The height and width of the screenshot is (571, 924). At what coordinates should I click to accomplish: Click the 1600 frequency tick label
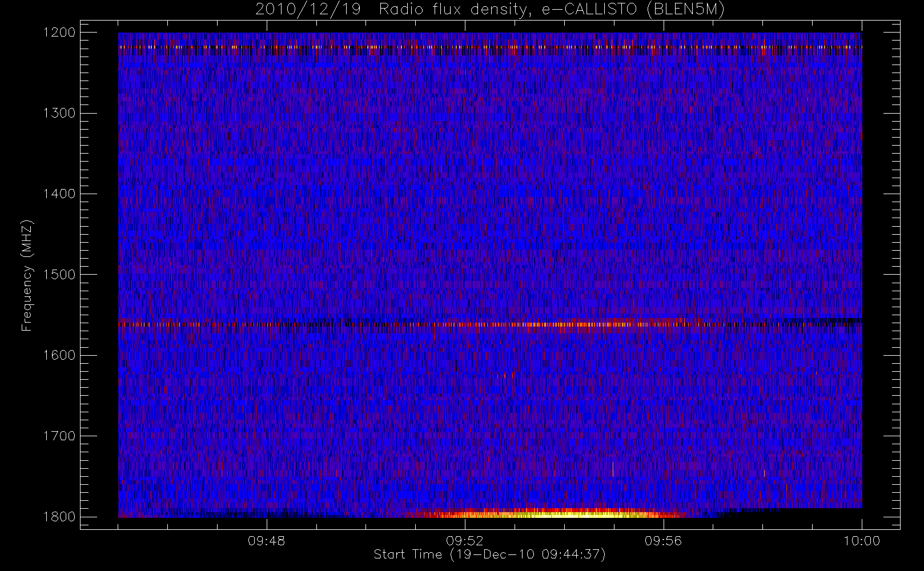(x=59, y=355)
